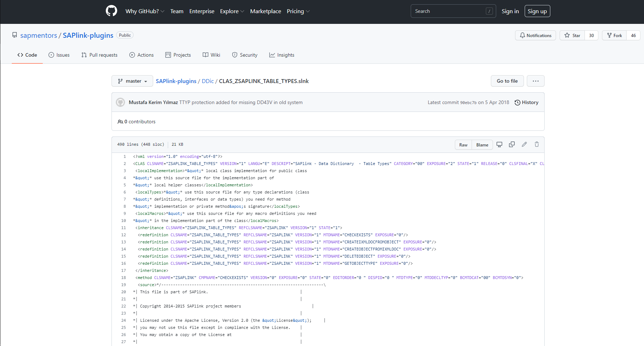Screen dimensions: 644x346
Task: Fork the SAPlink-plugins repository
Action: pyautogui.click(x=614, y=35)
